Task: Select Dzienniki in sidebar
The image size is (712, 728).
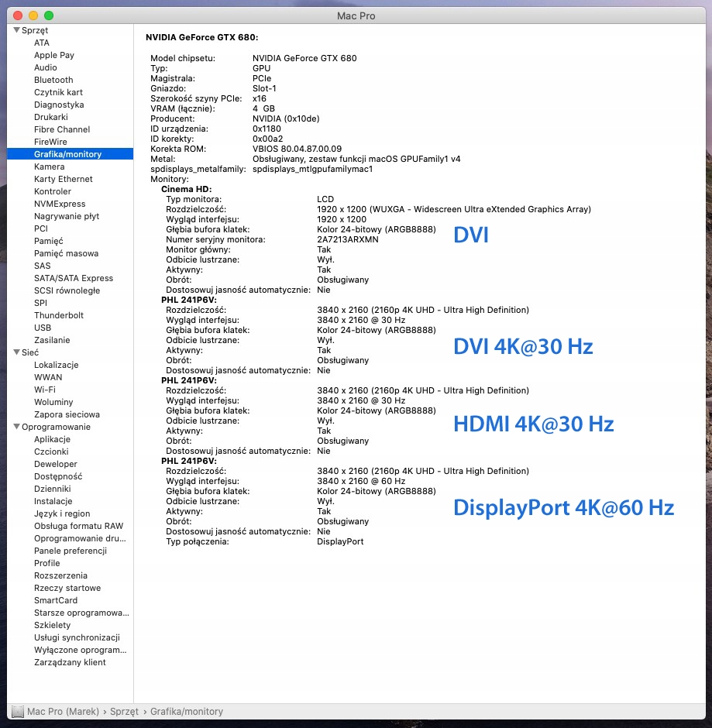Action: (x=53, y=489)
